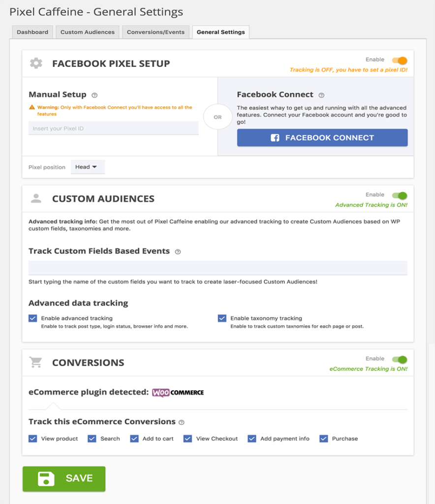Click the FACEBOOK CONNECT button
435x504 pixels.
tap(322, 137)
